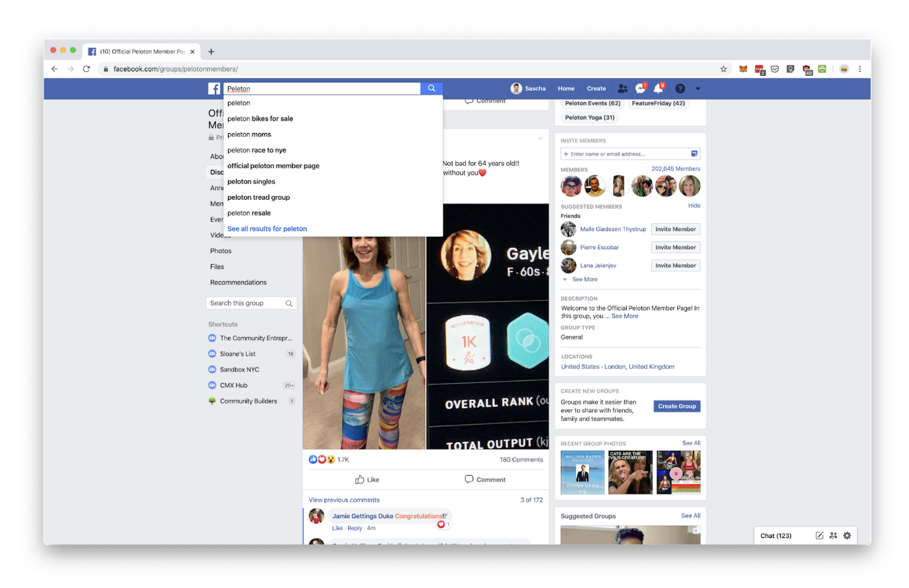Open the reaction icons next to 1.7K
The width and height of the screenshot is (909, 588).
(322, 459)
